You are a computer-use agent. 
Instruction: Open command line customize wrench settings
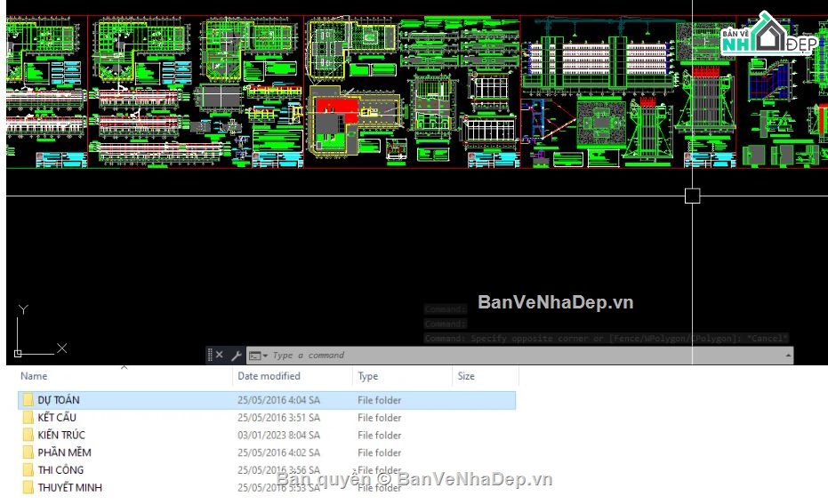236,356
